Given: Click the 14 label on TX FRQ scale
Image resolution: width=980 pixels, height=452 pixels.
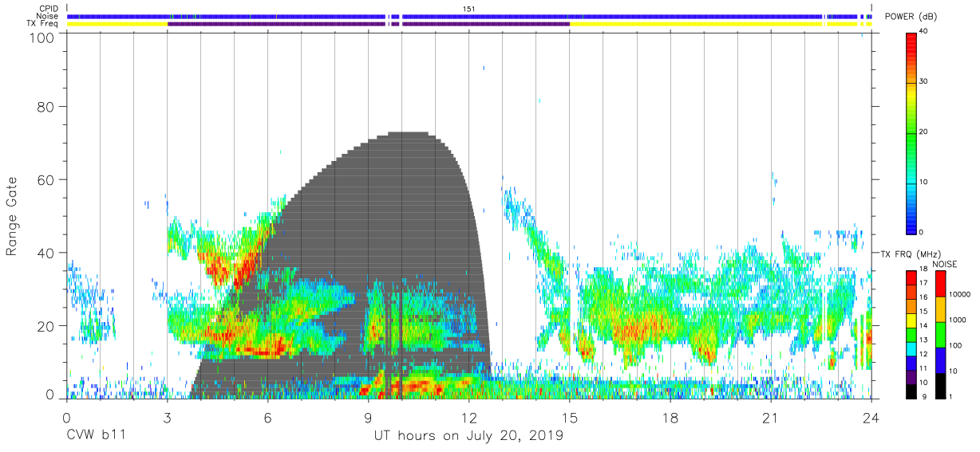Looking at the screenshot, I should click(x=924, y=326).
